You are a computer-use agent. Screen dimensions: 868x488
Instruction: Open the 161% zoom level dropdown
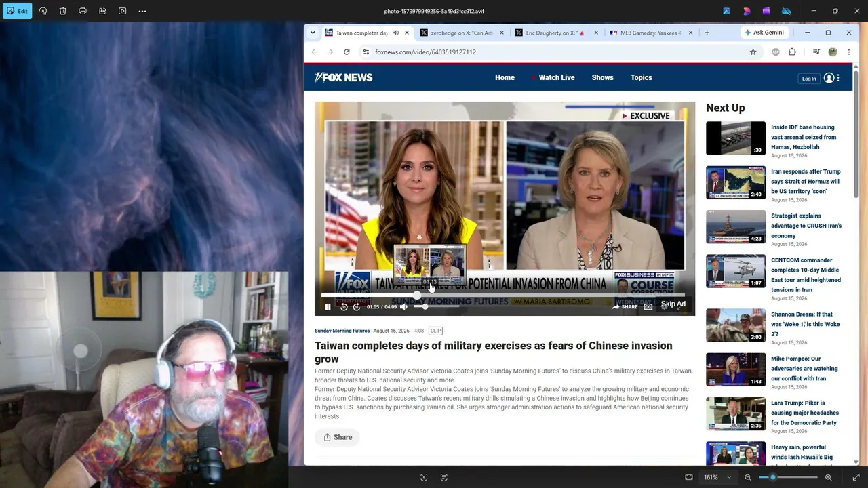(x=717, y=477)
